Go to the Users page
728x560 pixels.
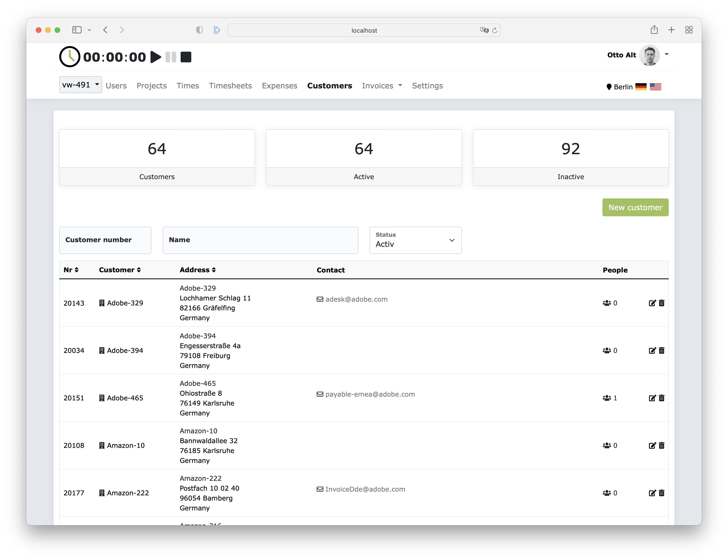(116, 86)
